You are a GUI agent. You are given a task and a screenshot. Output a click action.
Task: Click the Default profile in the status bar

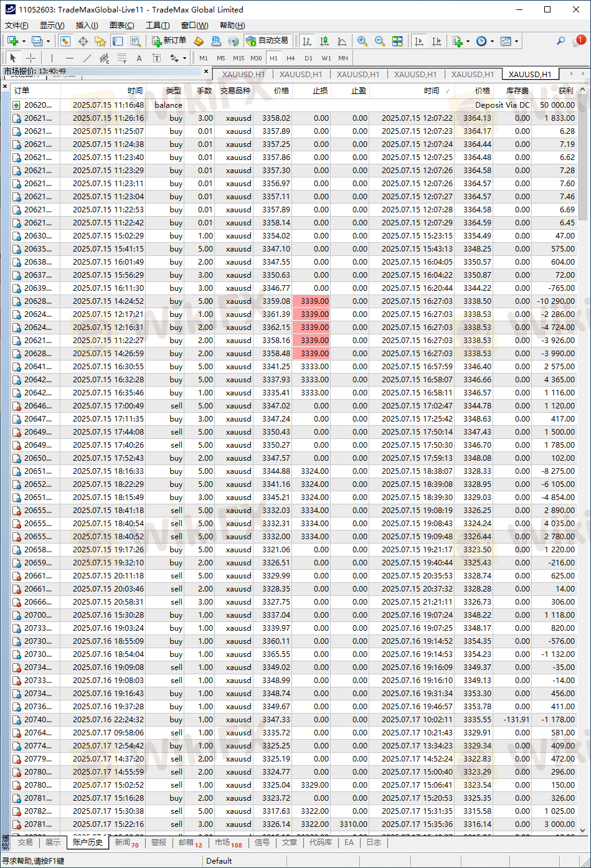[x=219, y=861]
